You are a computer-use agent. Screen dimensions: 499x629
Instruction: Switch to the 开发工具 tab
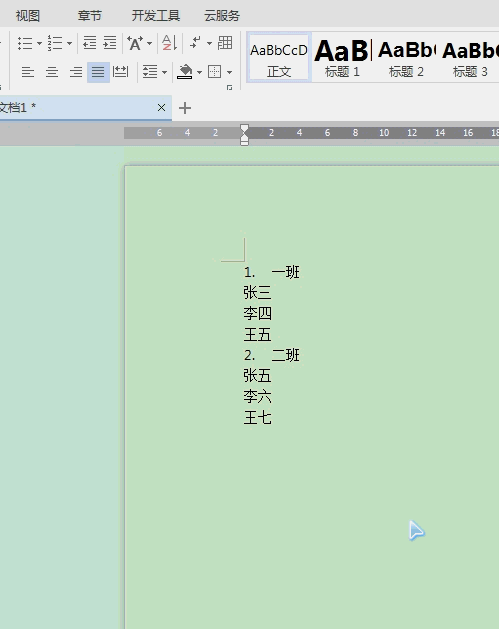(156, 16)
